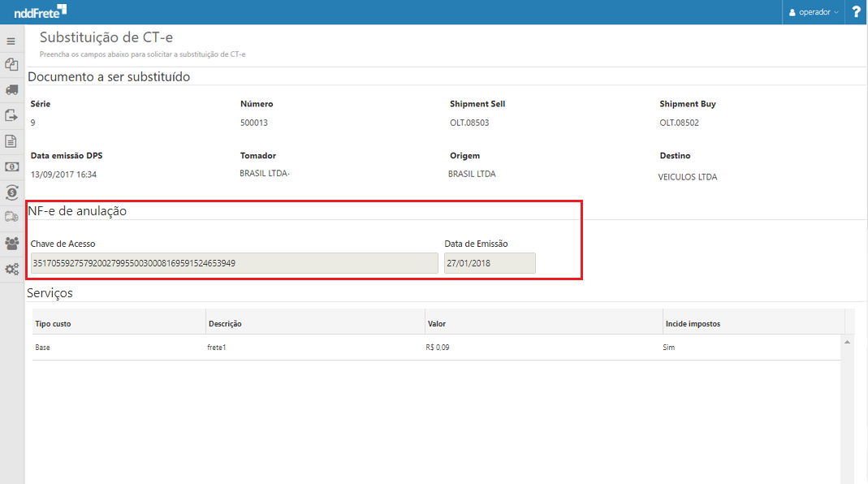Open the copy documents sidebar icon

point(11,64)
